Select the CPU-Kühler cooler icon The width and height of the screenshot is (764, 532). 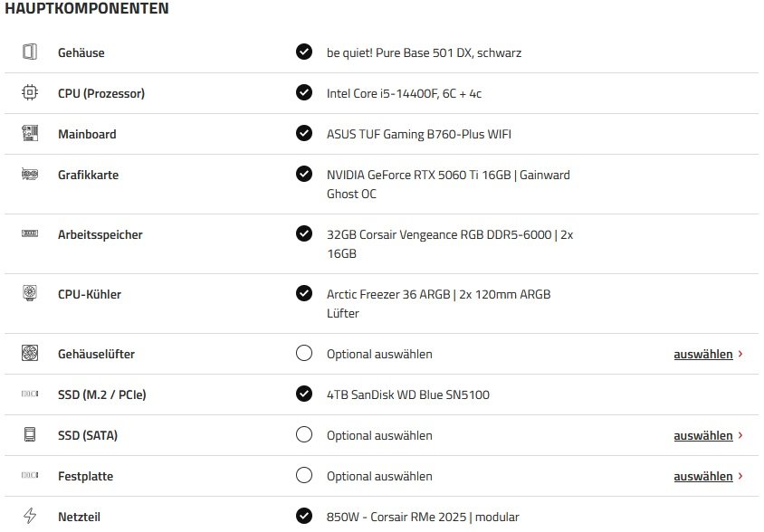(30, 293)
